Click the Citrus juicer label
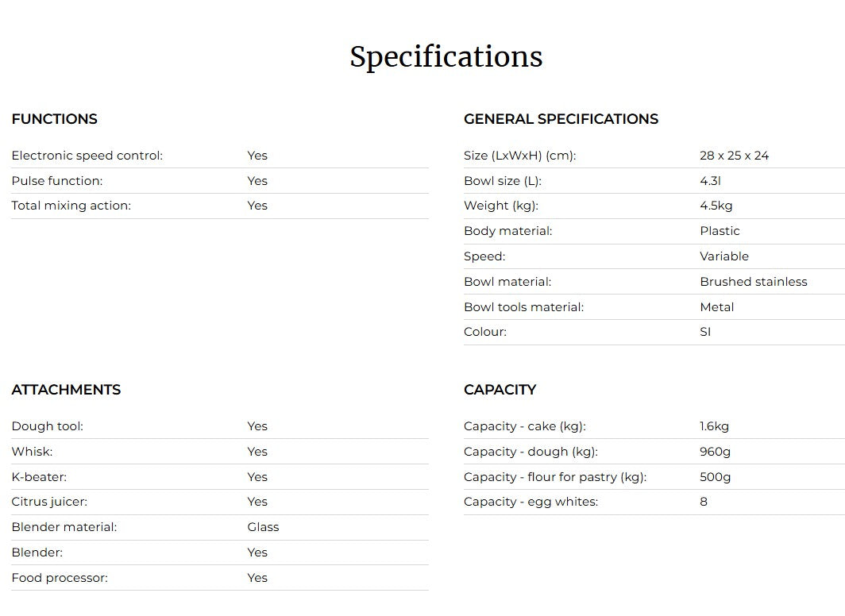Viewport: 845px width, 616px height. click(49, 502)
